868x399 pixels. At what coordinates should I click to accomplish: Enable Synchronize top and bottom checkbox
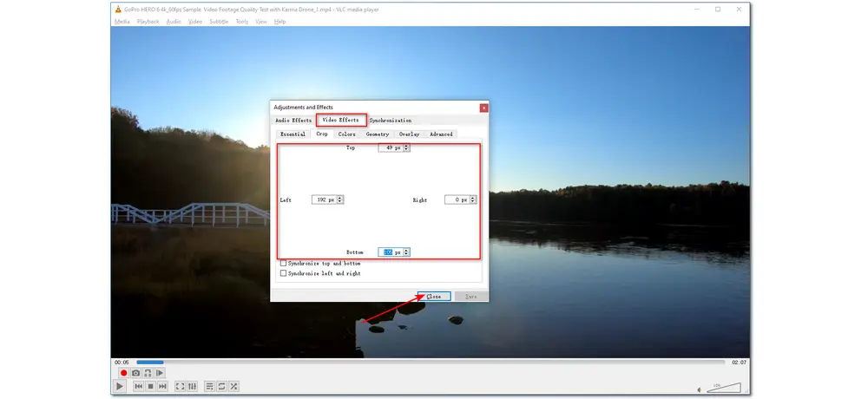click(x=283, y=263)
